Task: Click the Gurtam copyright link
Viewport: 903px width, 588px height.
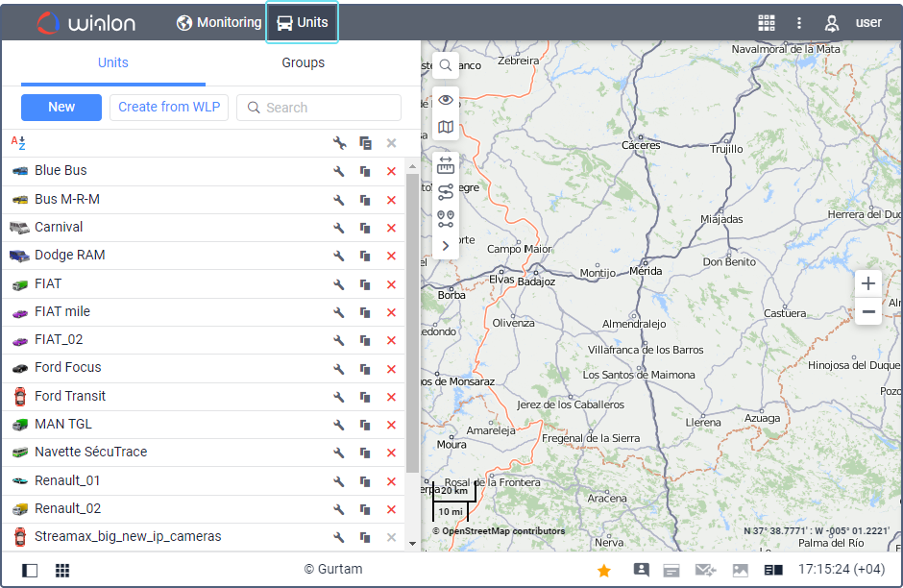Action: [333, 569]
